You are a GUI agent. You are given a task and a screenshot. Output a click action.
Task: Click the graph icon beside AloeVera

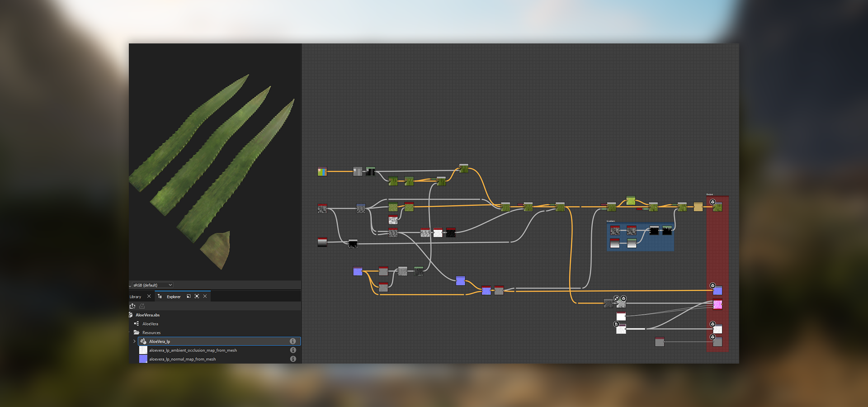tap(137, 324)
